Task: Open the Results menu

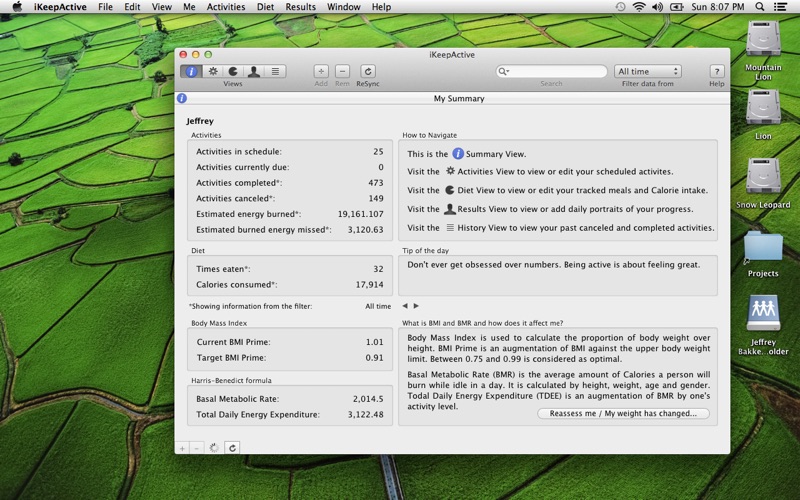Action: 300,7
